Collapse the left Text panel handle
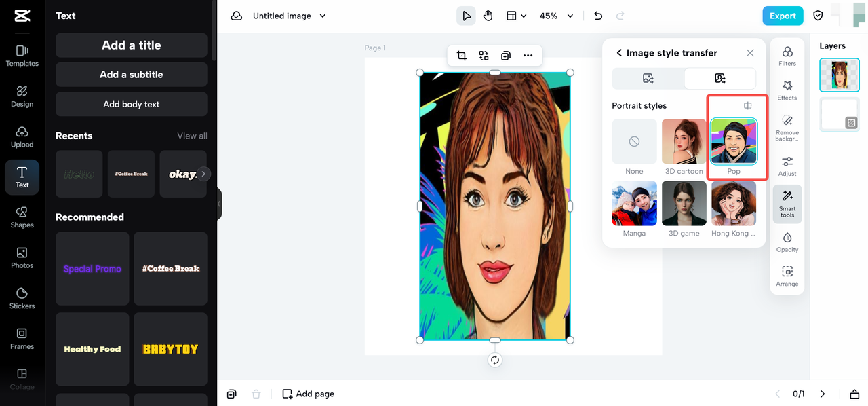This screenshot has width=868, height=406. point(219,204)
